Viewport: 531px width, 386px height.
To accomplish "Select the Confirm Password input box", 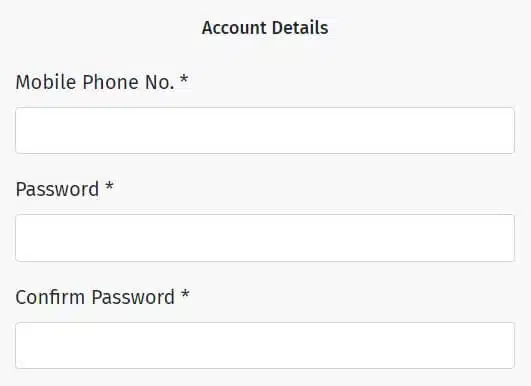I will coord(265,345).
